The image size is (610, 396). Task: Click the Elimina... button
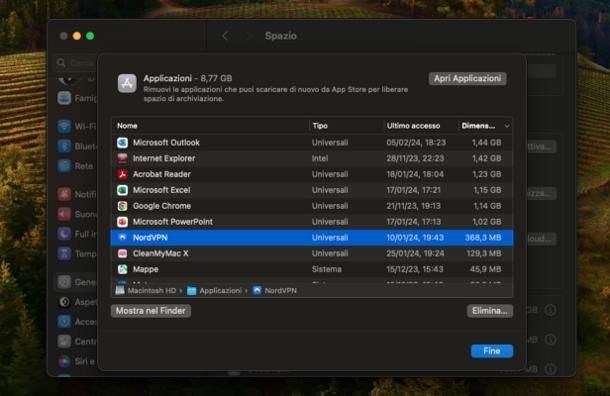(x=490, y=311)
